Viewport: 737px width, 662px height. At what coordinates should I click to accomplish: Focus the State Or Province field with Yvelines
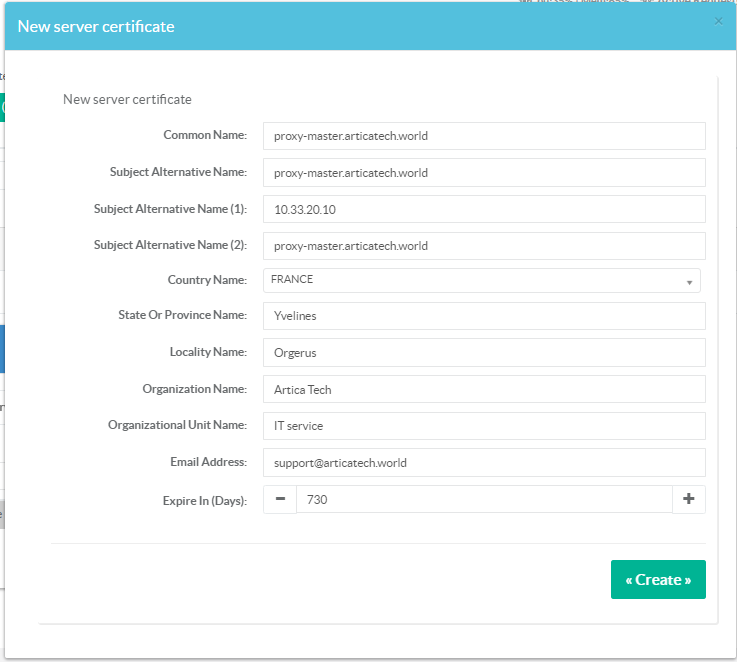pos(484,316)
